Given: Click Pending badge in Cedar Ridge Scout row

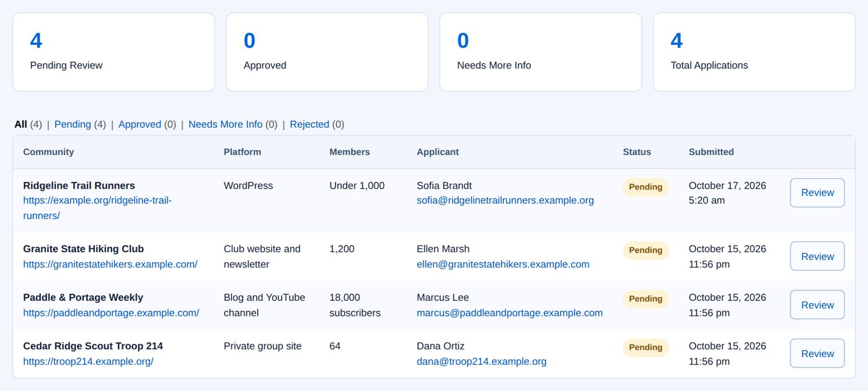Looking at the screenshot, I should tap(645, 348).
